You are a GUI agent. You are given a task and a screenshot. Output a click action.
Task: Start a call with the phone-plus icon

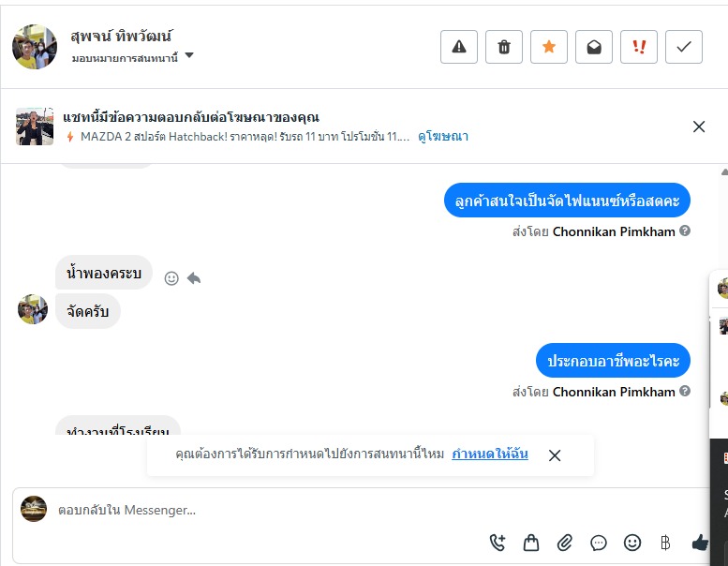[x=498, y=542]
